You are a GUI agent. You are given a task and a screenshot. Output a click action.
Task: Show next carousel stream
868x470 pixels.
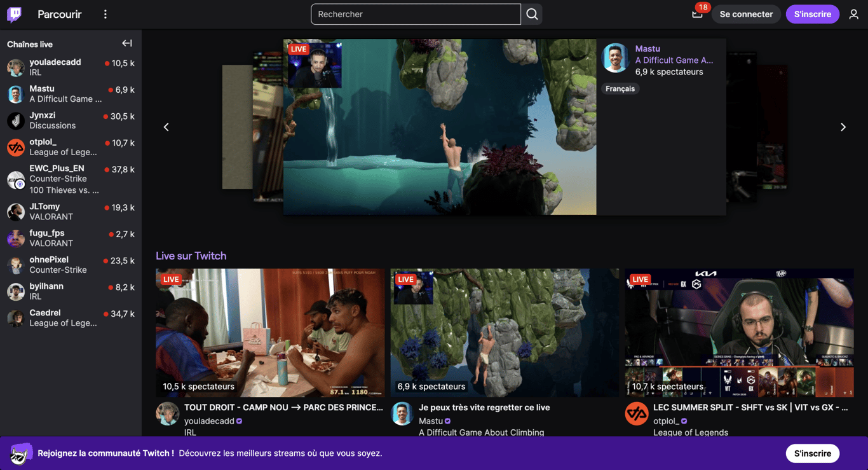point(843,127)
